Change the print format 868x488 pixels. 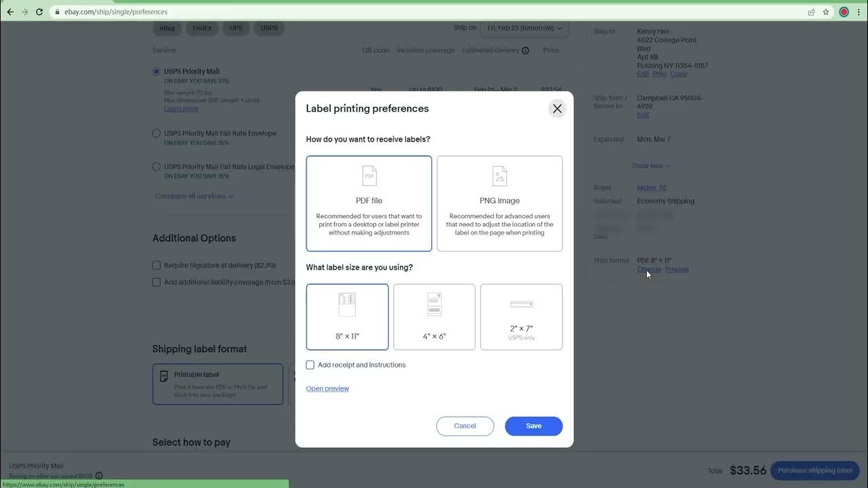pos(649,269)
